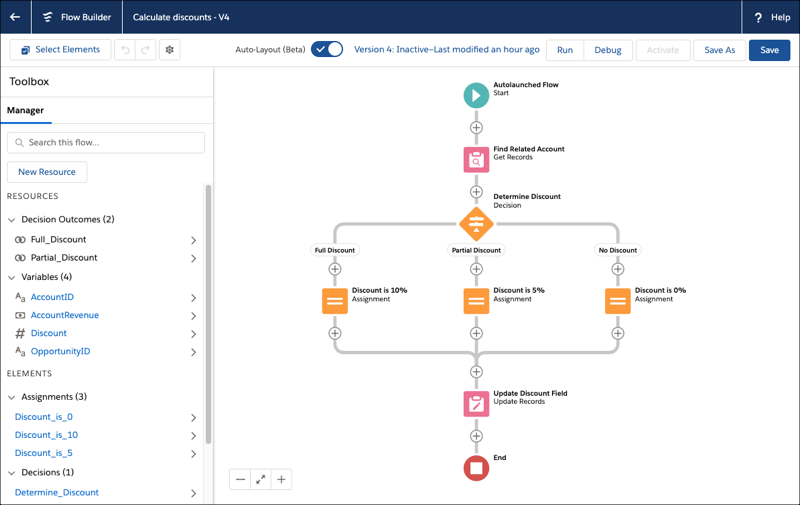Click the Activate button
Image resolution: width=800 pixels, height=505 pixels.
click(663, 50)
